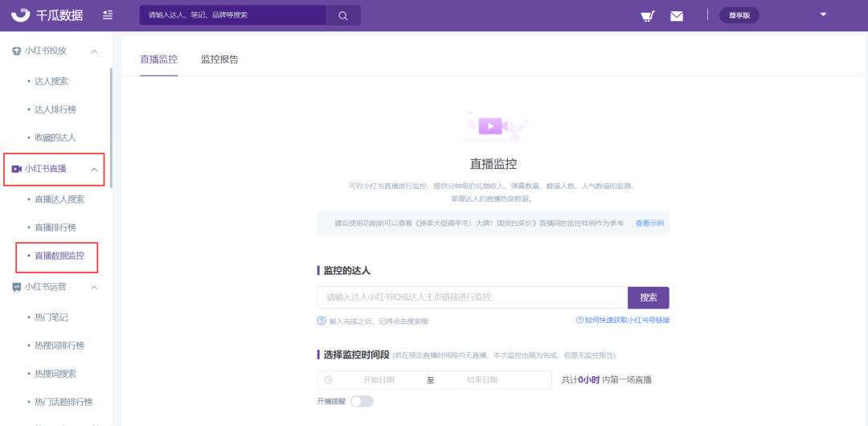Image resolution: width=868 pixels, height=426 pixels.
Task: Click the question icon before 如何快速获取小红书号链接
Action: [x=579, y=320]
